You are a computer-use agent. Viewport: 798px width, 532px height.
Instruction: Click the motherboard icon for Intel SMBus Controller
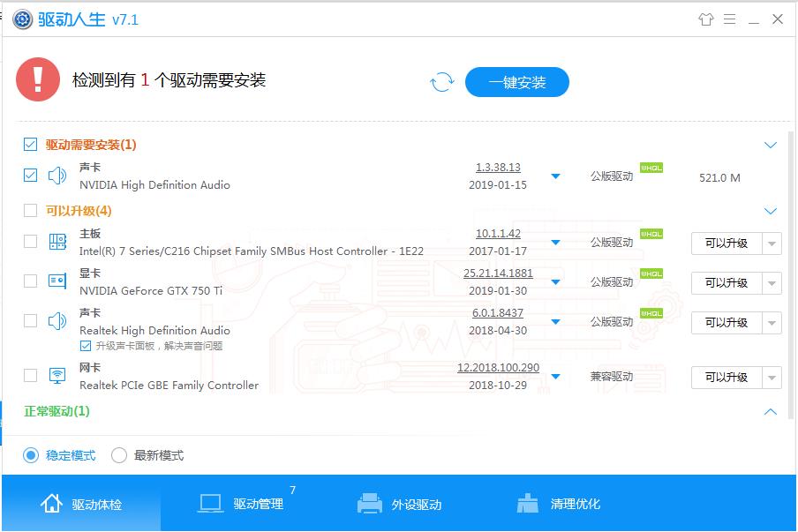pyautogui.click(x=57, y=242)
